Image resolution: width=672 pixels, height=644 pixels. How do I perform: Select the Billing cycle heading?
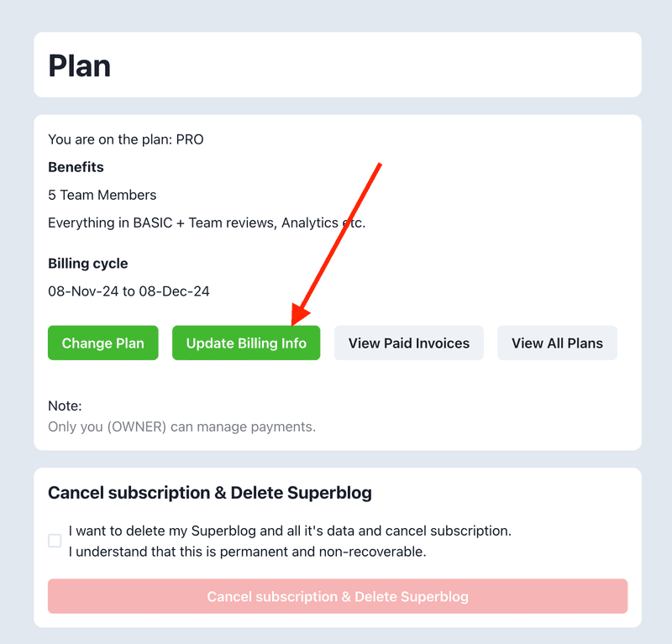[88, 264]
